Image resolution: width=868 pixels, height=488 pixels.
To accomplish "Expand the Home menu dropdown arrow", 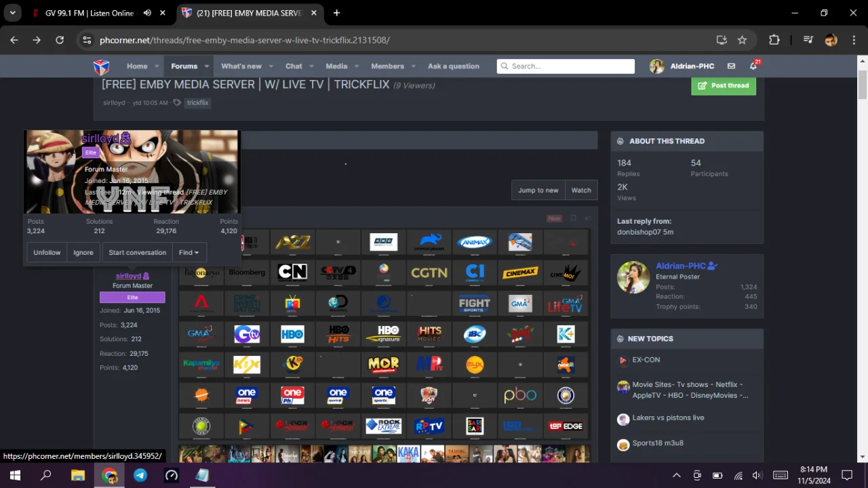I will (157, 66).
